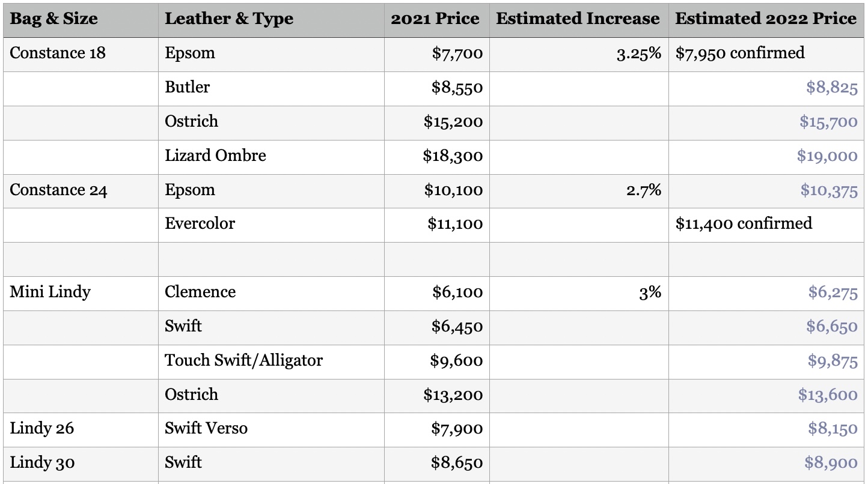This screenshot has height=484, width=868.
Task: Select the "Lizard Ombre" cell
Action: click(215, 156)
